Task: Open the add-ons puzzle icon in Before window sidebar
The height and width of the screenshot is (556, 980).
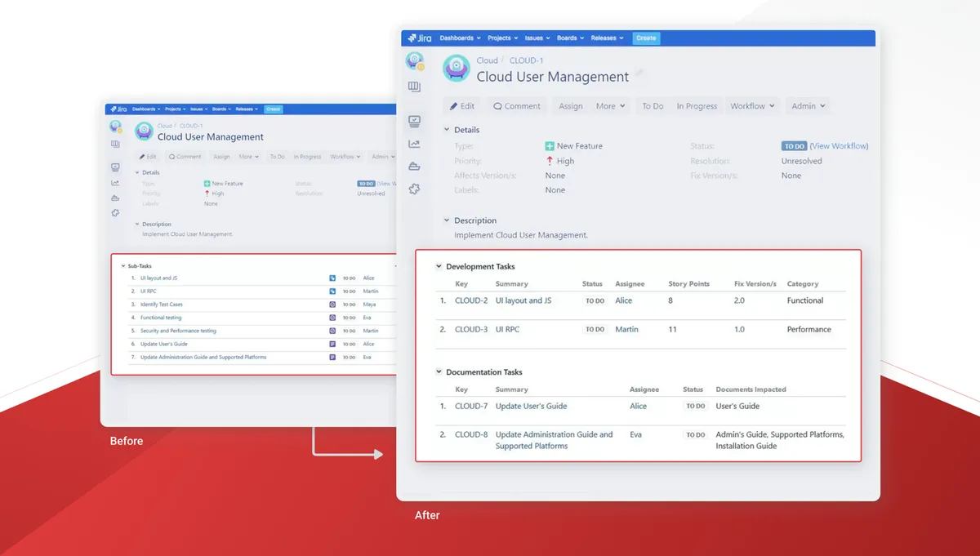Action: coord(115,213)
